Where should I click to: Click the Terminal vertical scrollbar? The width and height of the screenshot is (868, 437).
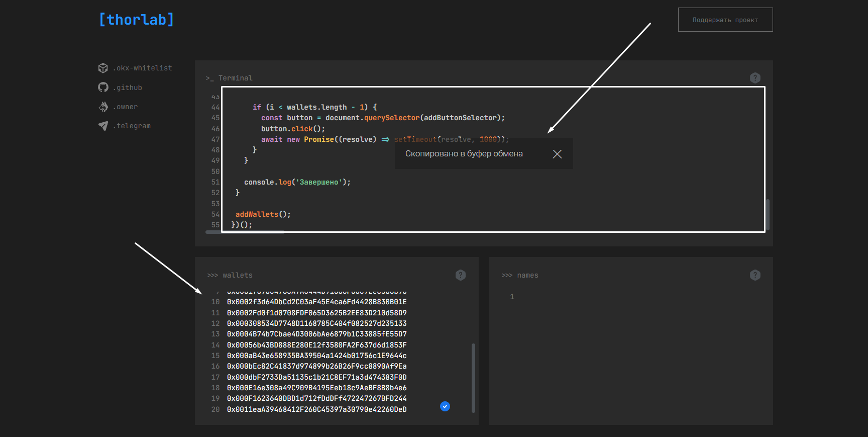tap(768, 215)
